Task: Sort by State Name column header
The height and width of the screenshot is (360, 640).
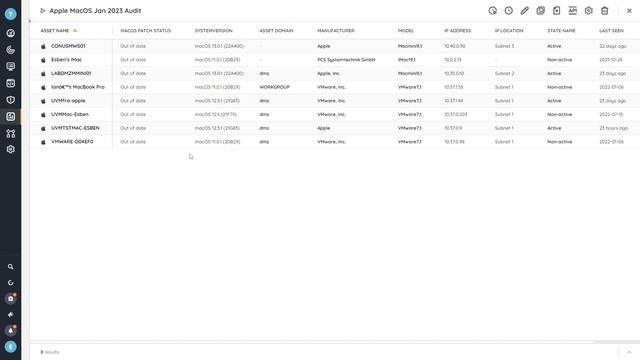Action: tap(561, 31)
